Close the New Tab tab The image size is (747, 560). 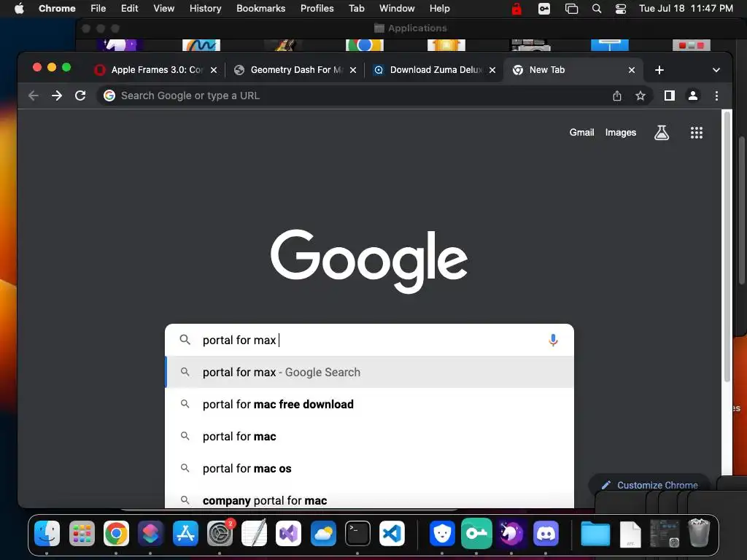pos(632,70)
